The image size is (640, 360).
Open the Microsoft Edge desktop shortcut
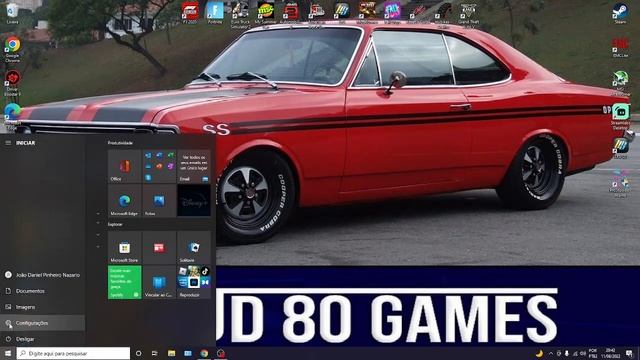click(x=13, y=117)
